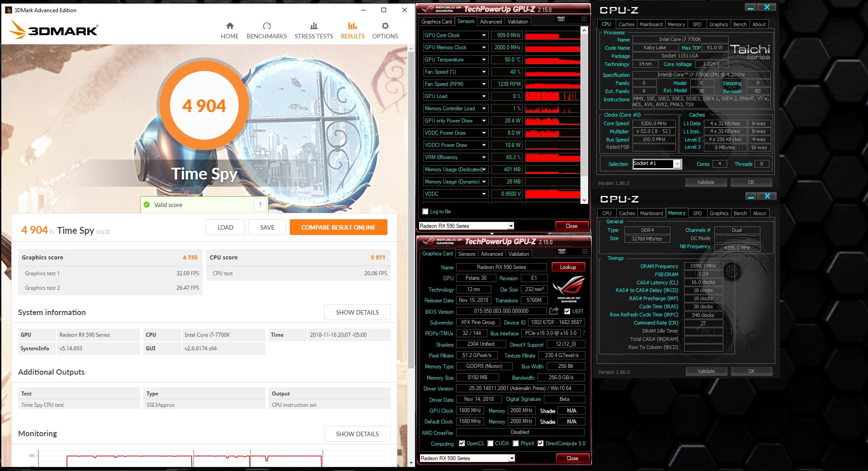This screenshot has height=471, width=868.
Task: Toggle the UEFI checkbox in GPU-Z
Action: tap(567, 311)
